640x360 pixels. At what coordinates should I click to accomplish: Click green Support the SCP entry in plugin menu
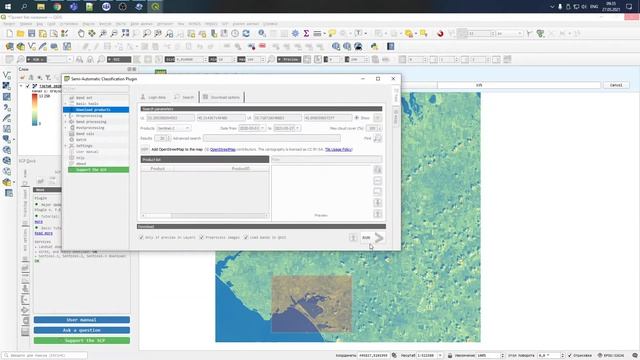98,170
